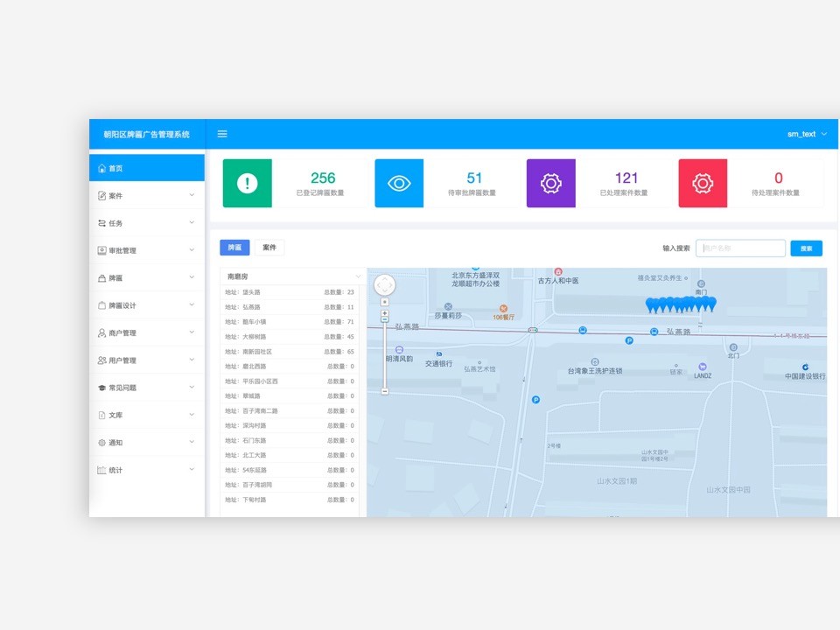The height and width of the screenshot is (630, 840).
Task: Expand the 审批管理 sidebar menu
Action: (146, 250)
